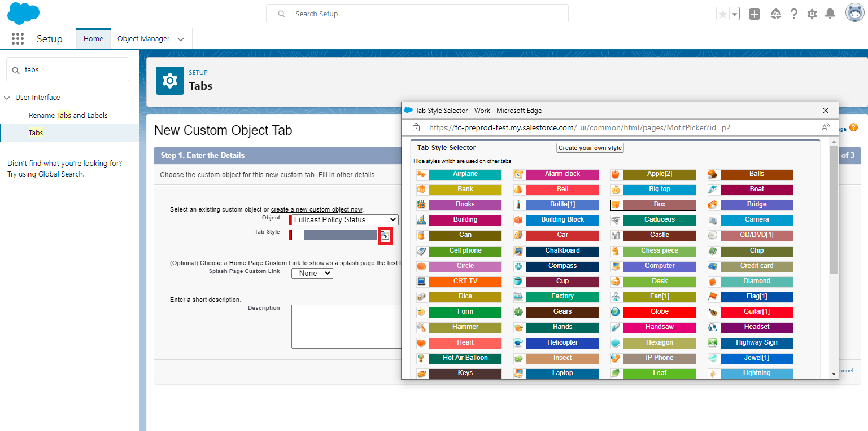Select the Credit card color swatch

(x=757, y=266)
